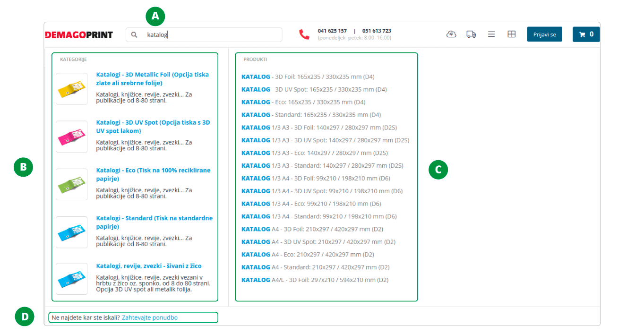Click the grid table view icon
The width and height of the screenshot is (644, 334).
click(511, 34)
